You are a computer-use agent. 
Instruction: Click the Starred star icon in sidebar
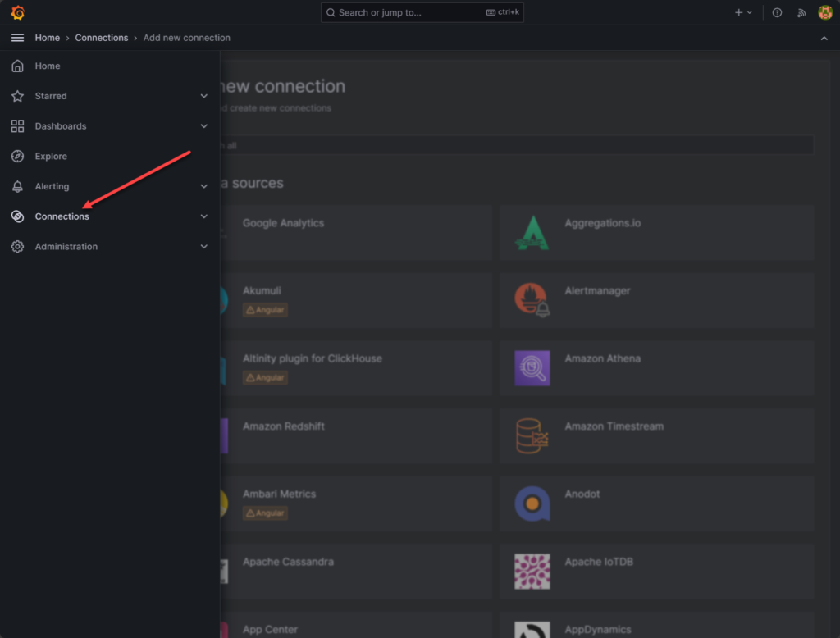[x=17, y=96]
